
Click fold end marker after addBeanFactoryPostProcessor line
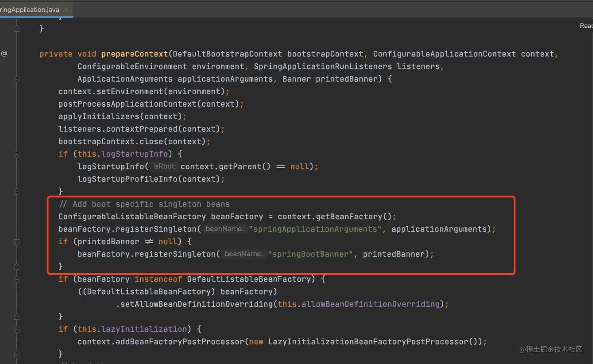[16, 354]
